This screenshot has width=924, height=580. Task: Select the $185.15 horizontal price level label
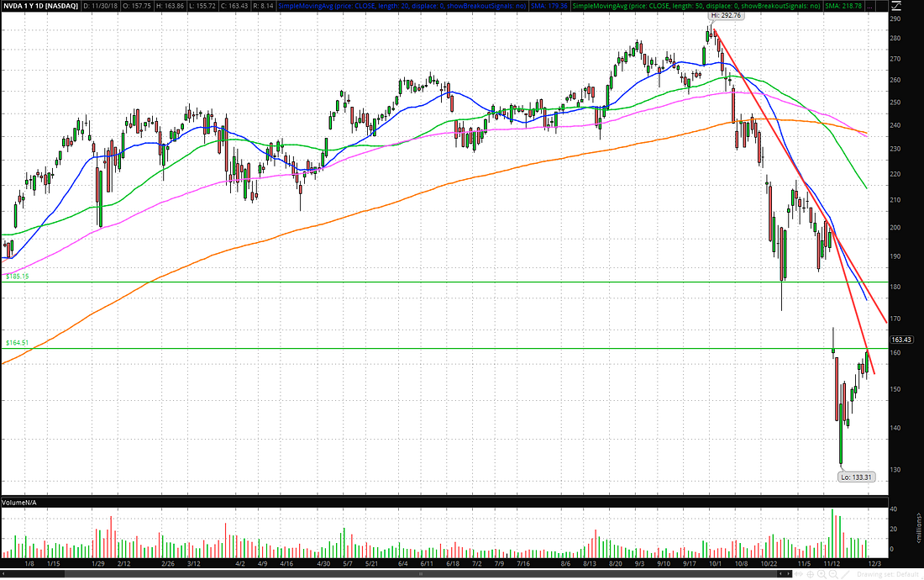pyautogui.click(x=17, y=276)
